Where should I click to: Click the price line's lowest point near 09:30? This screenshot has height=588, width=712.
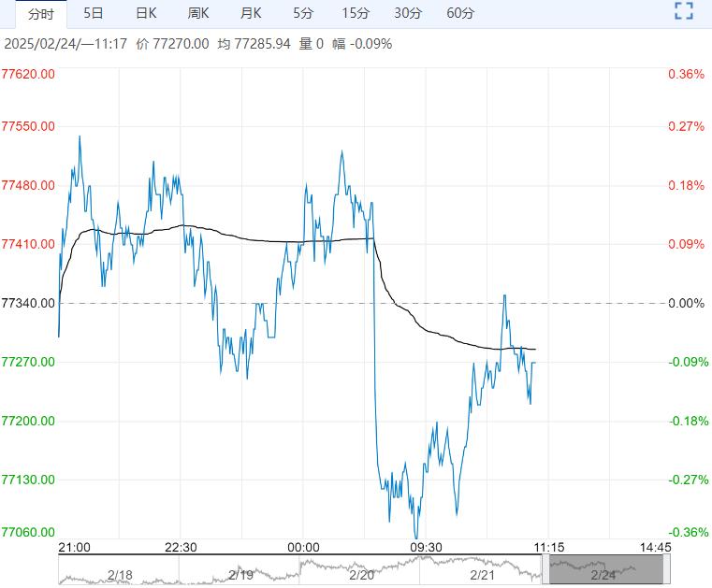416,538
